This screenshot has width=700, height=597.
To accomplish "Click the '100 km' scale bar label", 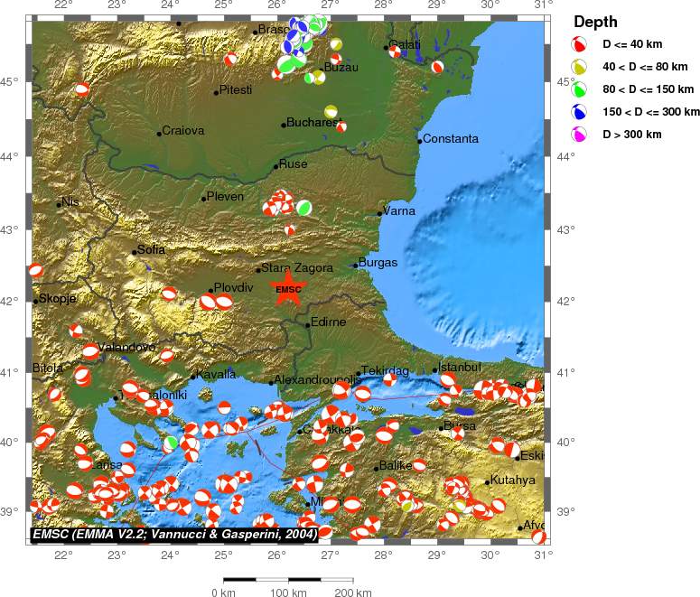I will click(288, 592).
